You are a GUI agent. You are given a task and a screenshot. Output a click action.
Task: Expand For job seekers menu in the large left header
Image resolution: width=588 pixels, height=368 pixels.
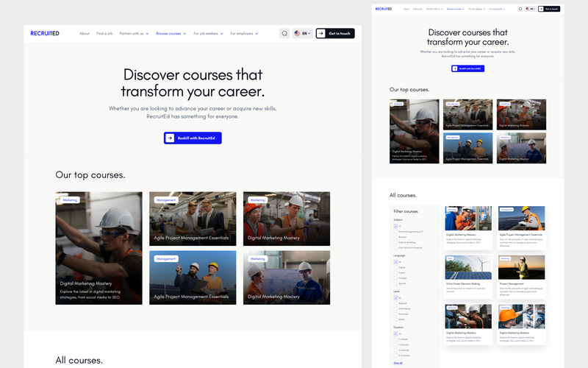208,33
